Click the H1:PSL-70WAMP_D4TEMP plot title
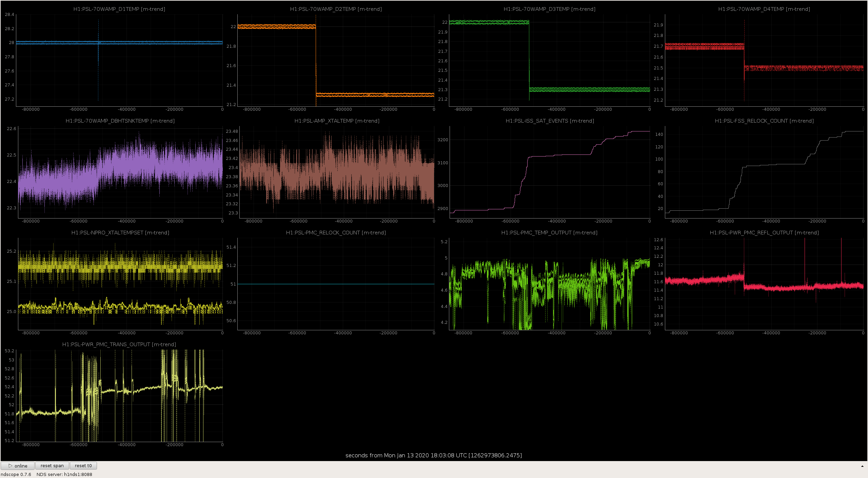The height and width of the screenshot is (478, 868). (764, 9)
